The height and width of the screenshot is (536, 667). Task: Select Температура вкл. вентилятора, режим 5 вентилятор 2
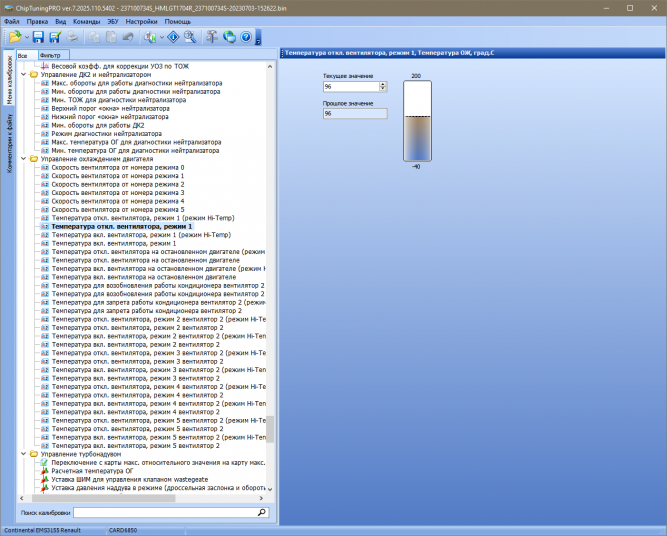point(135,445)
